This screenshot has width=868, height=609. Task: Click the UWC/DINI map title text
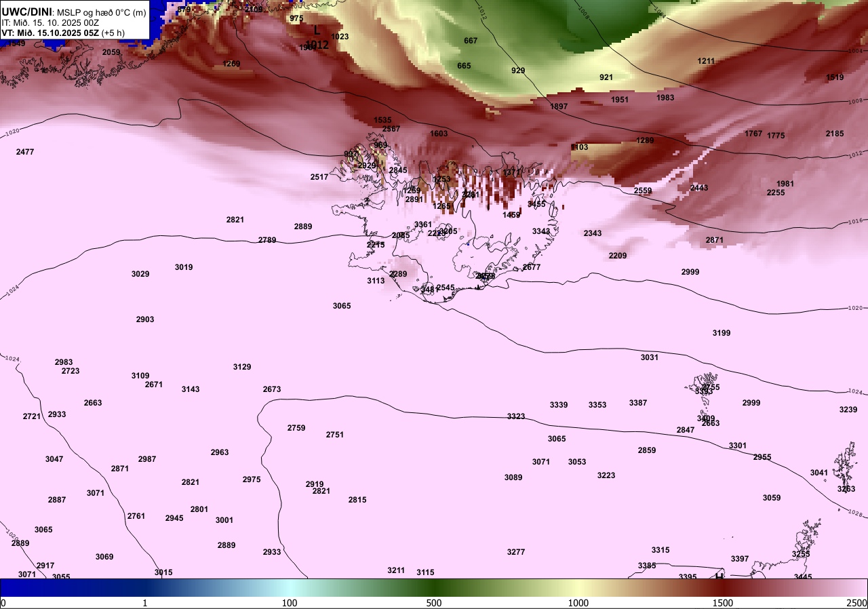pyautogui.click(x=26, y=12)
